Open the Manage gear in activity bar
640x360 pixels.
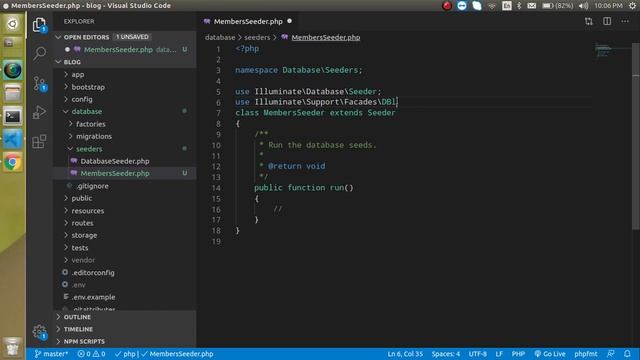click(x=40, y=332)
